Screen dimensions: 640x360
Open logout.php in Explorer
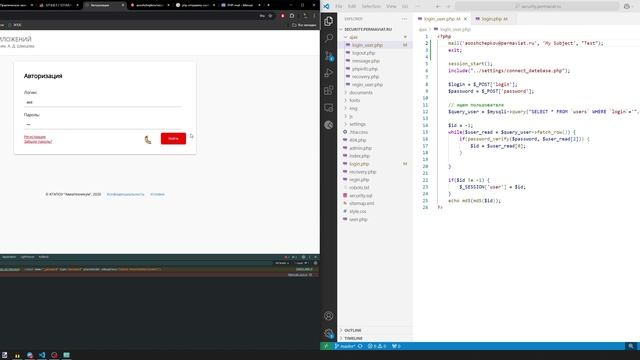(x=363, y=53)
